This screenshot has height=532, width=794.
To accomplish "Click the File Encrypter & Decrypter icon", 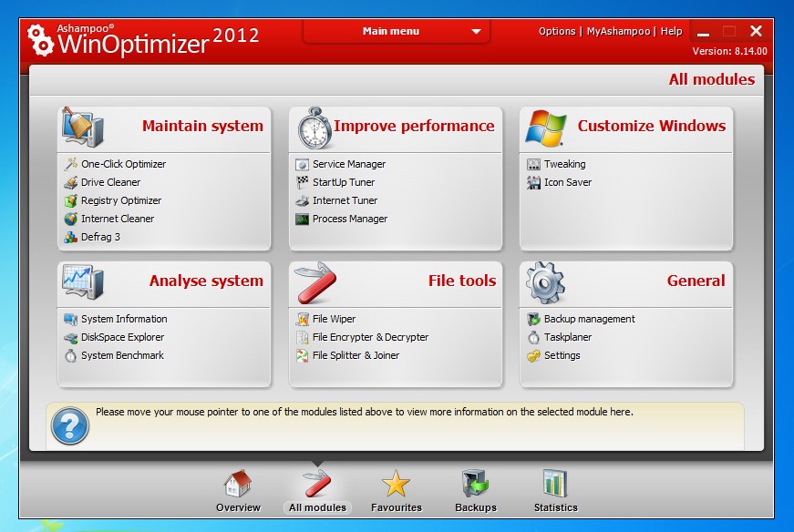I will coord(303,337).
